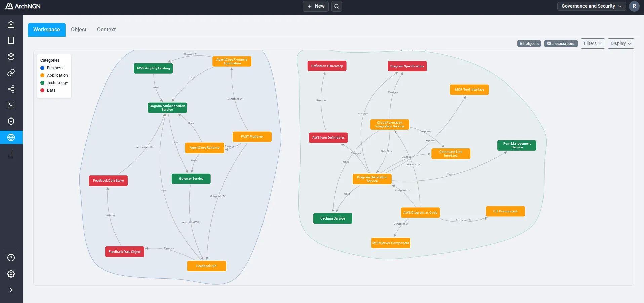Click the New button

(x=316, y=6)
